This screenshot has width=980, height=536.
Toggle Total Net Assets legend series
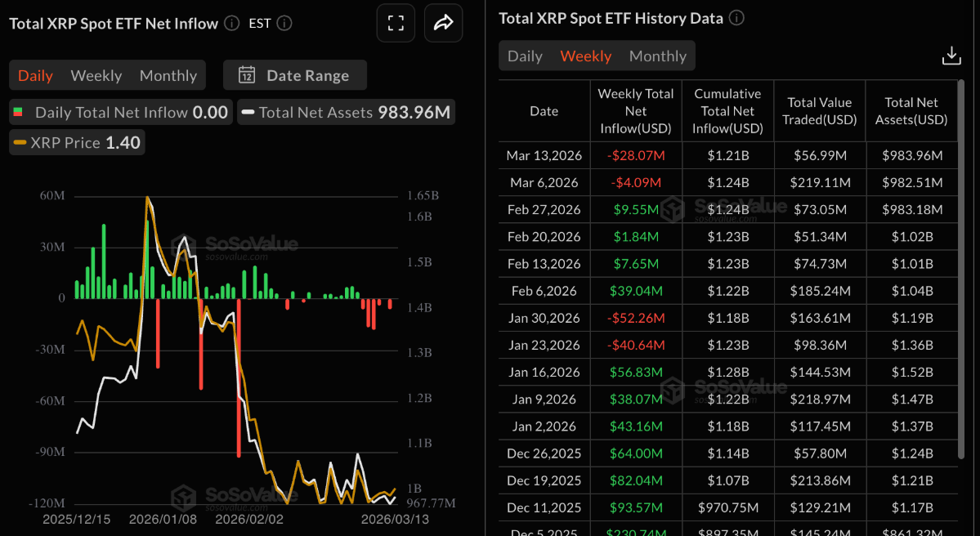coord(346,113)
